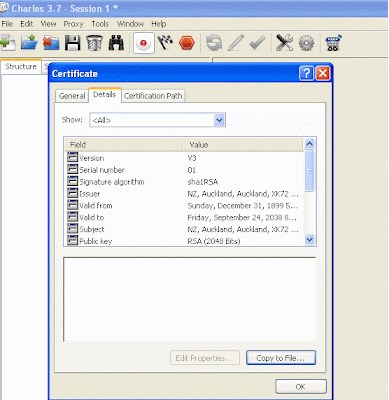Click the shopping cart purchase icon
The image size is (389, 400).
click(333, 43)
